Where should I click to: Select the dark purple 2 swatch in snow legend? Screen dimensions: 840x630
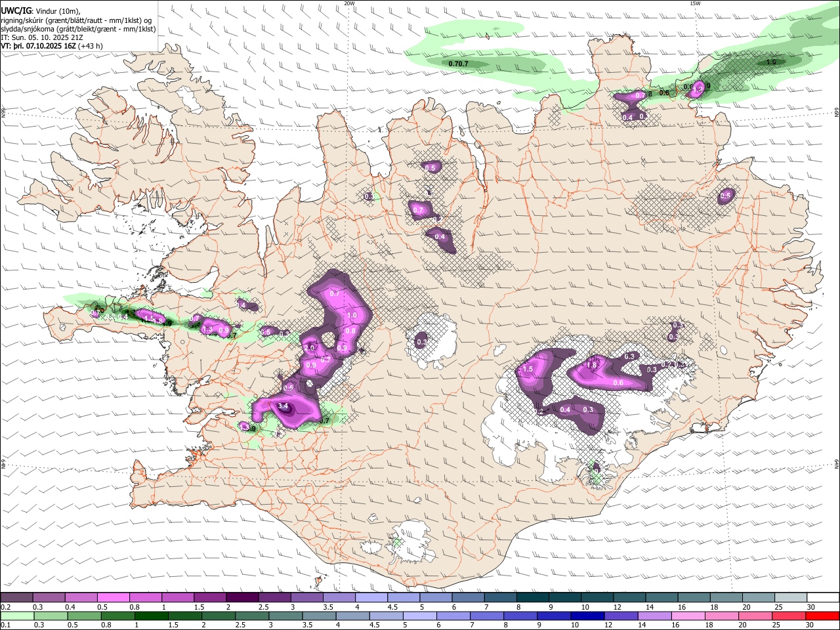tap(243, 598)
